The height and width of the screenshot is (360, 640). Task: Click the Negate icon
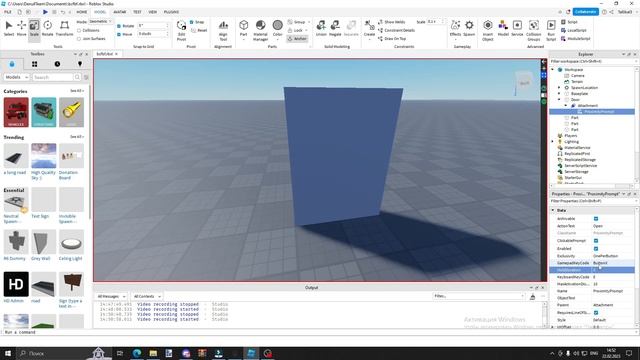point(335,28)
